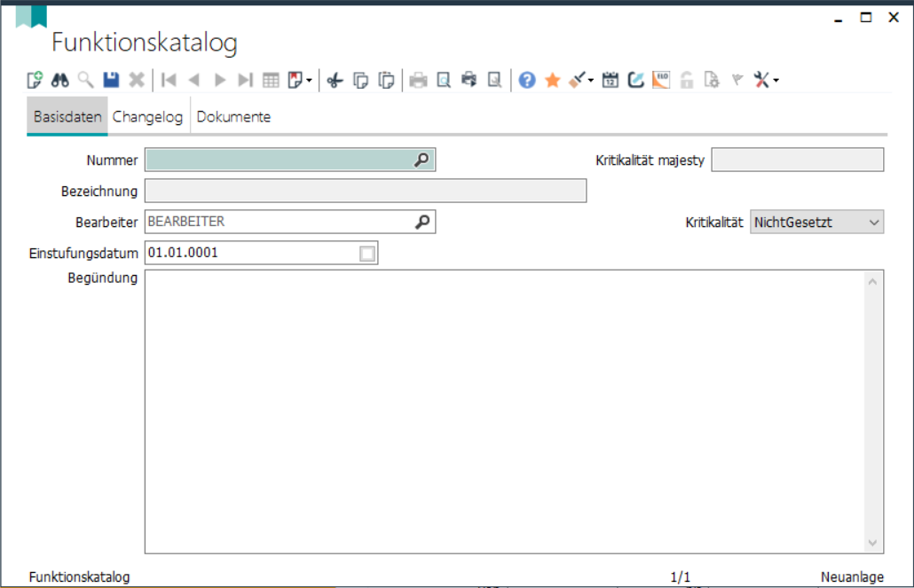This screenshot has width=914, height=588.
Task: Go to next record arrow
Action: (x=220, y=80)
